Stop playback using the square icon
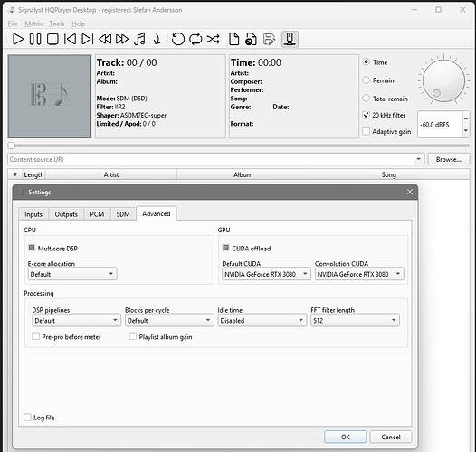 pos(52,39)
